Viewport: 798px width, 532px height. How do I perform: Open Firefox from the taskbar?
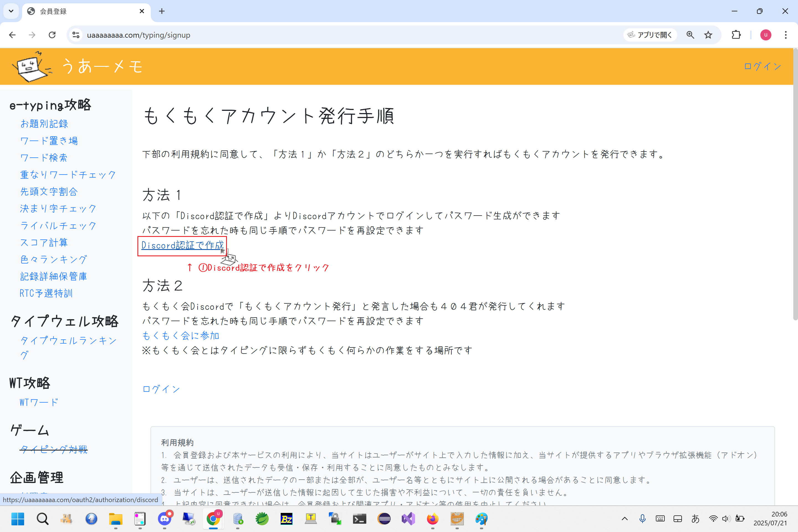(433, 519)
